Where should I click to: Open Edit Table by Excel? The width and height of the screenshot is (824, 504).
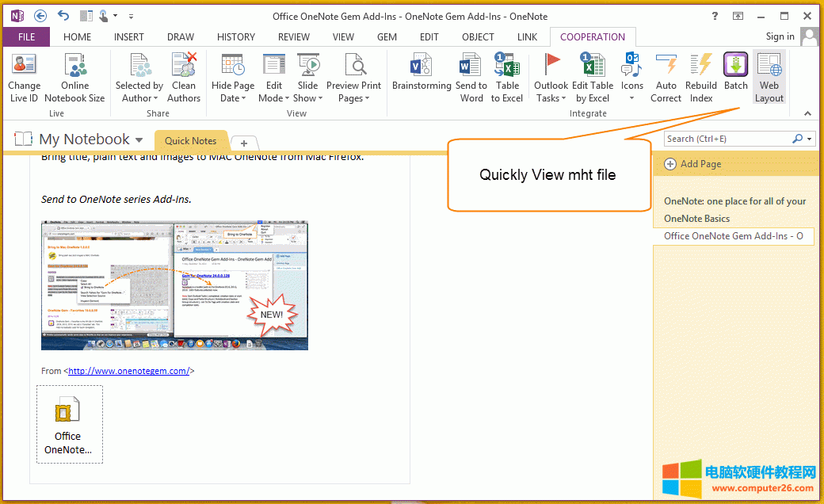point(592,77)
